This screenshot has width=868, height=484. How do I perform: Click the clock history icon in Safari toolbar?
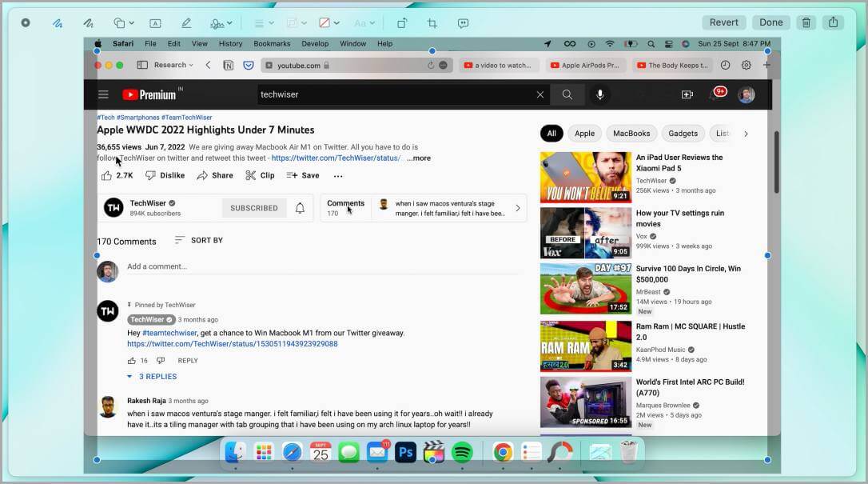[725, 66]
